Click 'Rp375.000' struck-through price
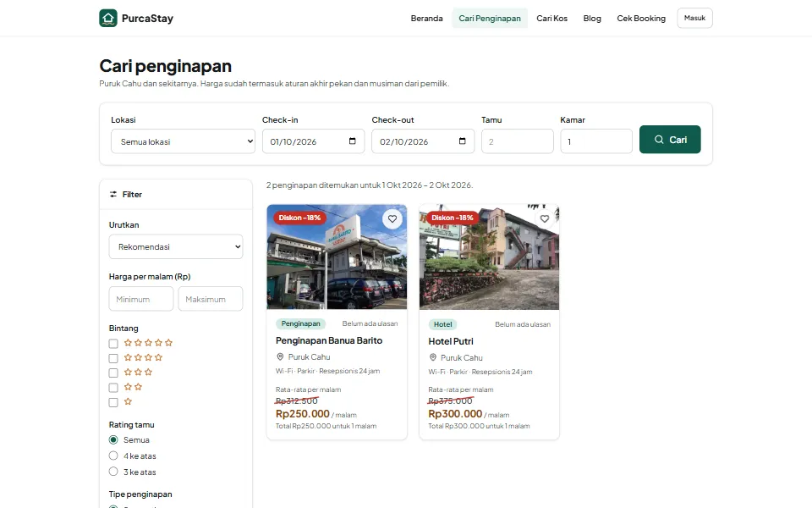812x508 pixels. (x=451, y=400)
